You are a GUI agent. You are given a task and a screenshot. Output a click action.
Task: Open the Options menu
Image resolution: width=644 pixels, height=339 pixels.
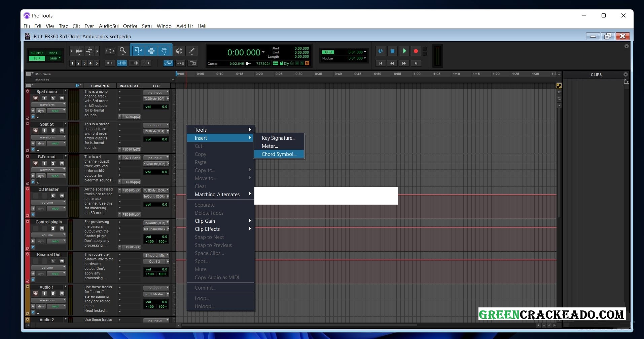[130, 26]
